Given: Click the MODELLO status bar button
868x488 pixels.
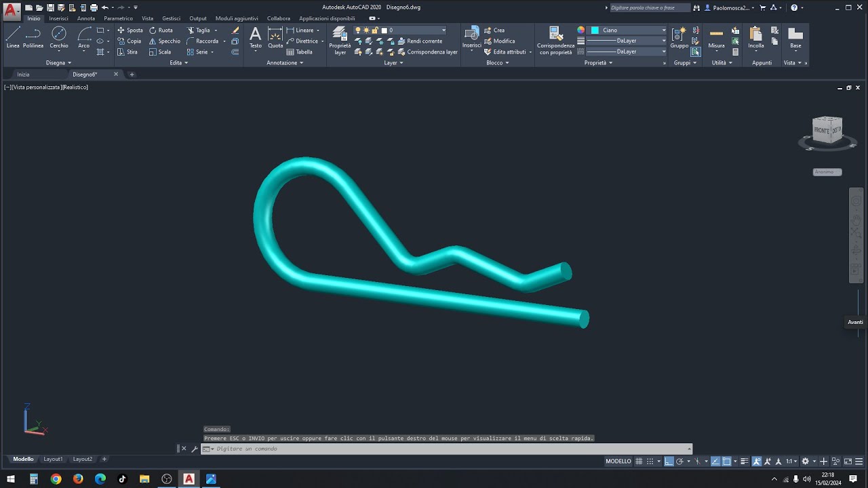Looking at the screenshot, I should tap(618, 462).
